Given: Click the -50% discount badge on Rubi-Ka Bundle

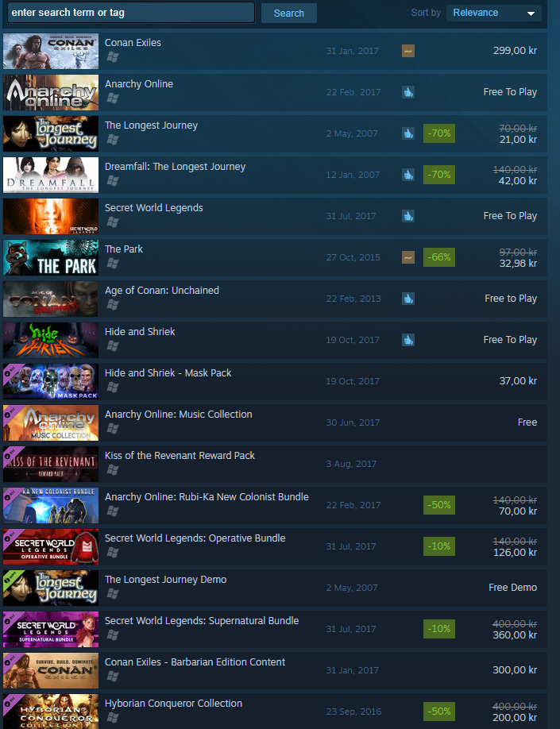Looking at the screenshot, I should 439,505.
